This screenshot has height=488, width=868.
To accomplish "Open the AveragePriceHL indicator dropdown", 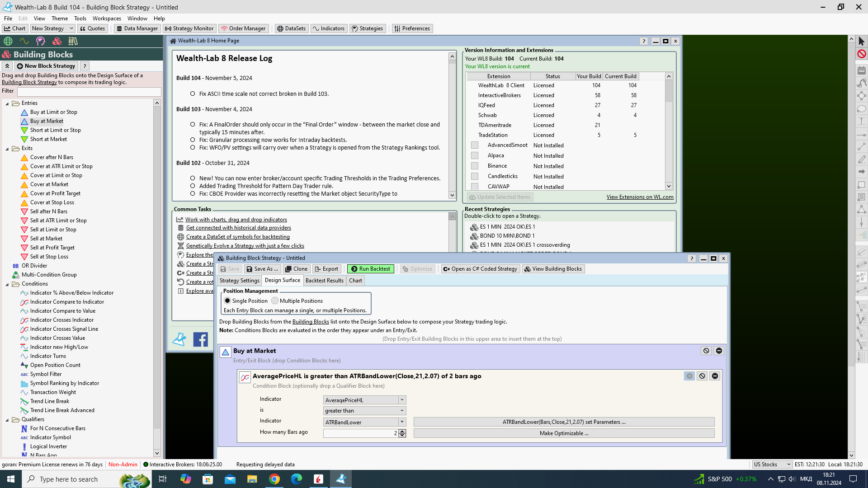I will 401,400.
